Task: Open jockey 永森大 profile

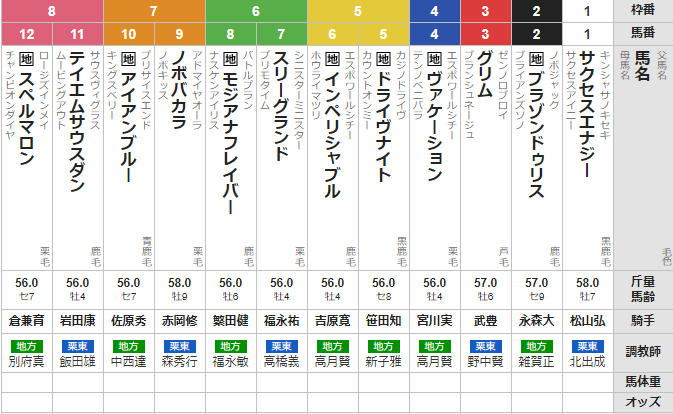Action: [x=537, y=321]
